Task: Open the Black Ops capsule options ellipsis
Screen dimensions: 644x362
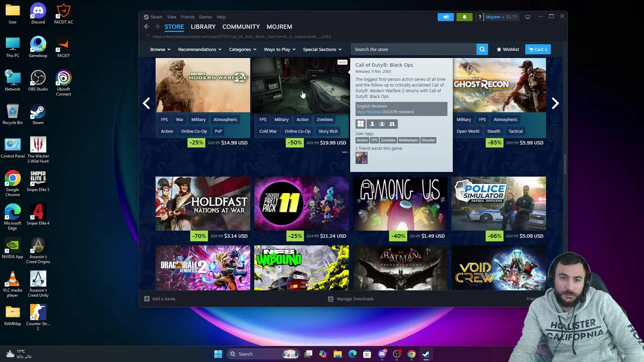Action: (x=342, y=62)
